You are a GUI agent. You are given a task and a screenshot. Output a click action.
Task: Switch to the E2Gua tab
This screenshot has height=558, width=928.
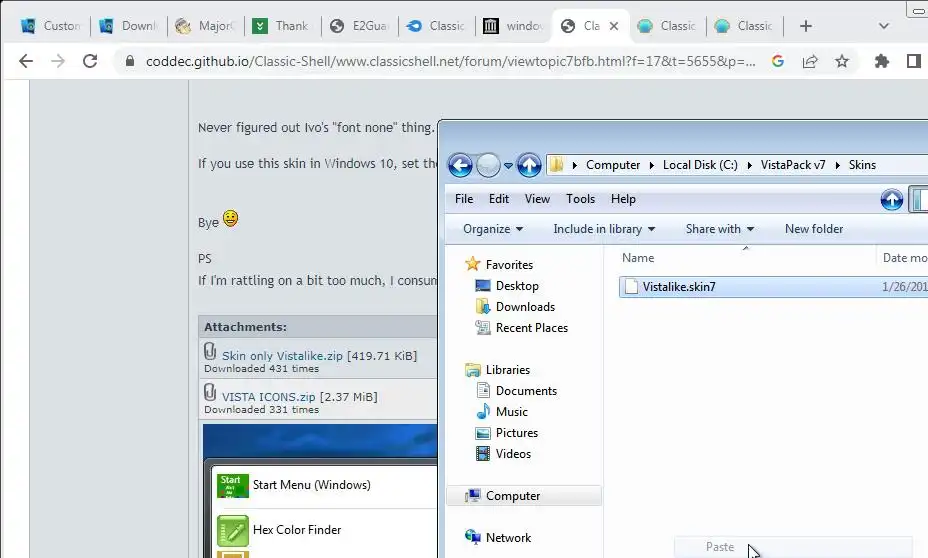360,26
